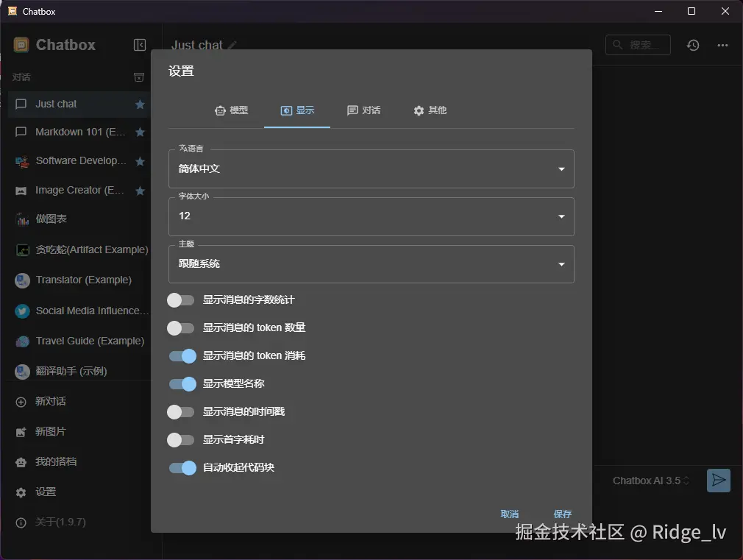Screen dimensions: 743x560
Task: Switch to the 模型 tab
Action: pyautogui.click(x=231, y=110)
